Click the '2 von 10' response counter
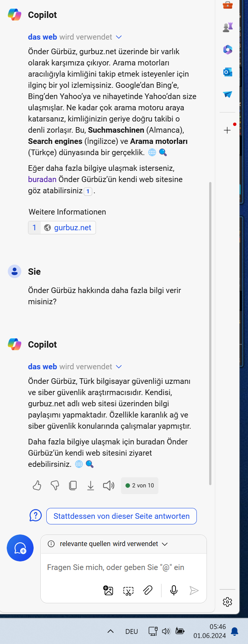The image size is (248, 644). tap(140, 486)
